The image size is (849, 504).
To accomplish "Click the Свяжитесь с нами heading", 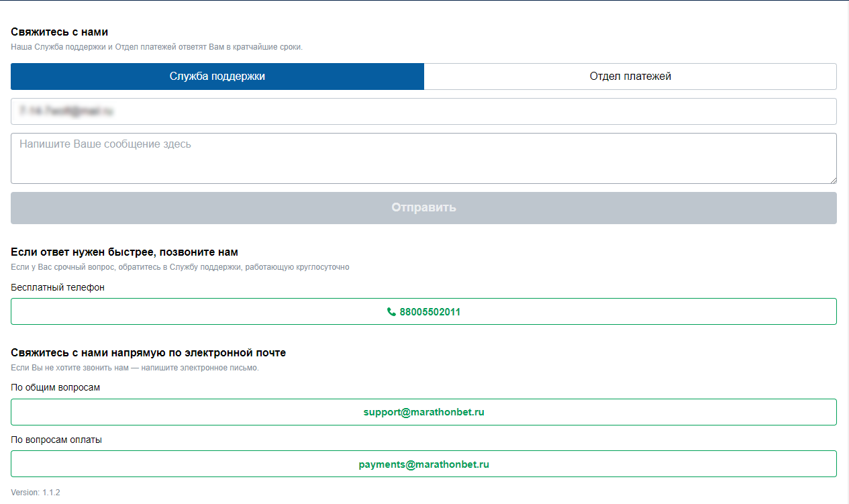I will tap(60, 32).
